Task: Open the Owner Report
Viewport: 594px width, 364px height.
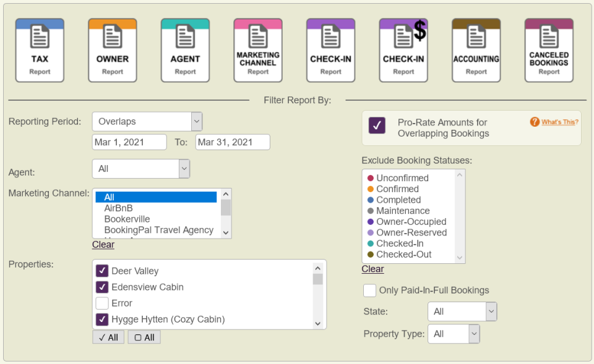Action: click(113, 50)
